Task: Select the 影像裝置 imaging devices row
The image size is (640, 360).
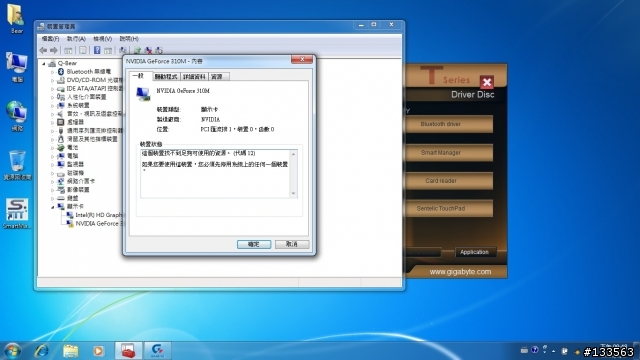Action: (74, 190)
